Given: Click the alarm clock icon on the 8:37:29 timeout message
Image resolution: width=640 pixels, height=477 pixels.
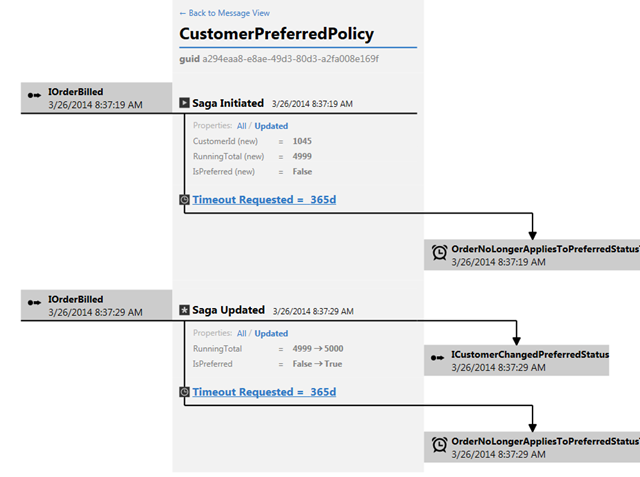Looking at the screenshot, I should pos(439,445).
